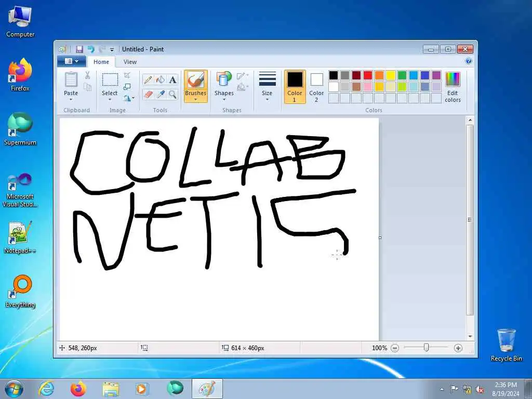Click the Resize icon in Image group

pos(127,87)
